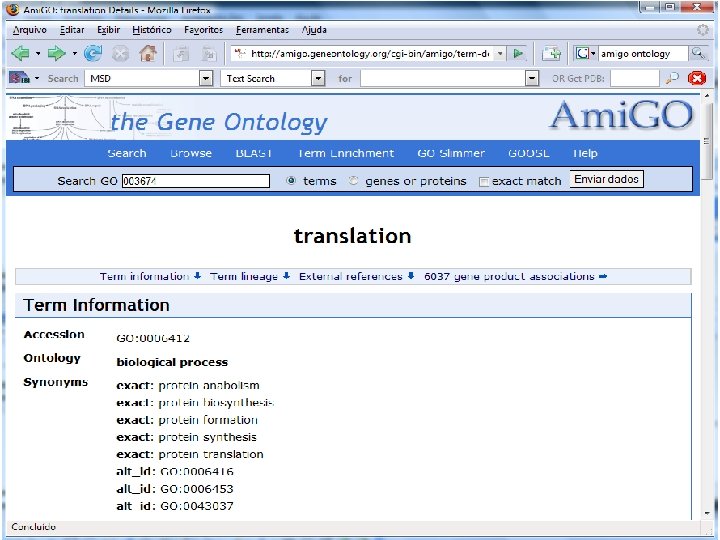This screenshot has width=720, height=540.
Task: Click the search magnifier in the search box
Action: 698,53
